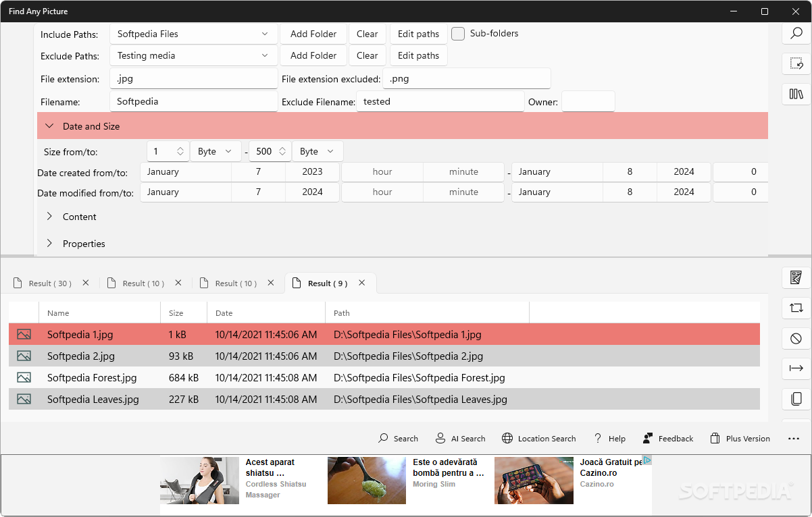
Task: Open the Cordless Shiatsu Massager ad thumbnail
Action: pos(199,481)
